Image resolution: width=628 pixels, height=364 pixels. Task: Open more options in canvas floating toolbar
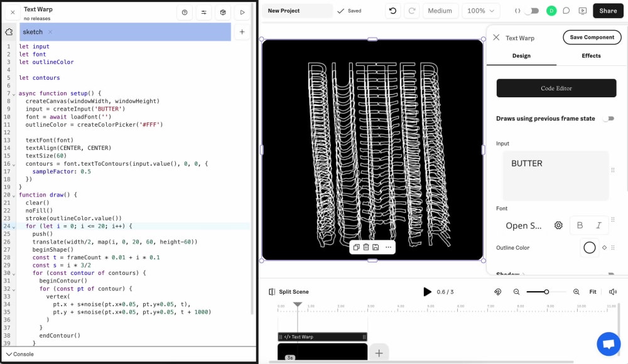pyautogui.click(x=389, y=247)
